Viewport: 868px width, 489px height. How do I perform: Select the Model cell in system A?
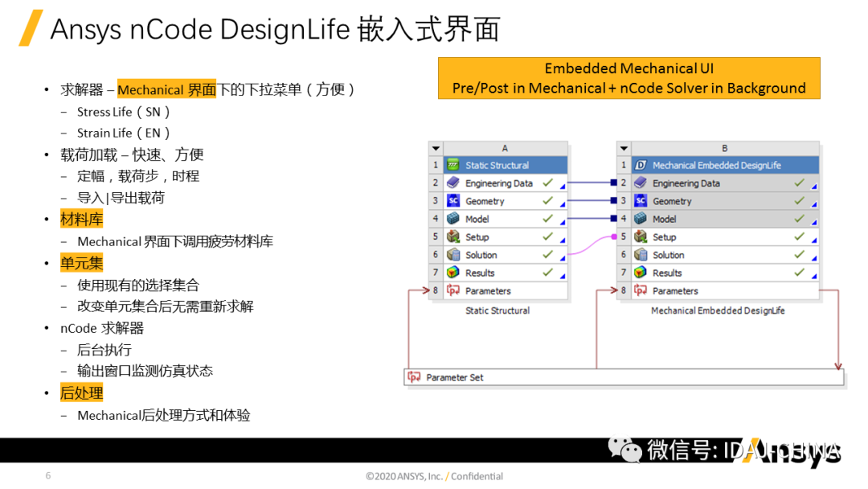[x=506, y=219]
